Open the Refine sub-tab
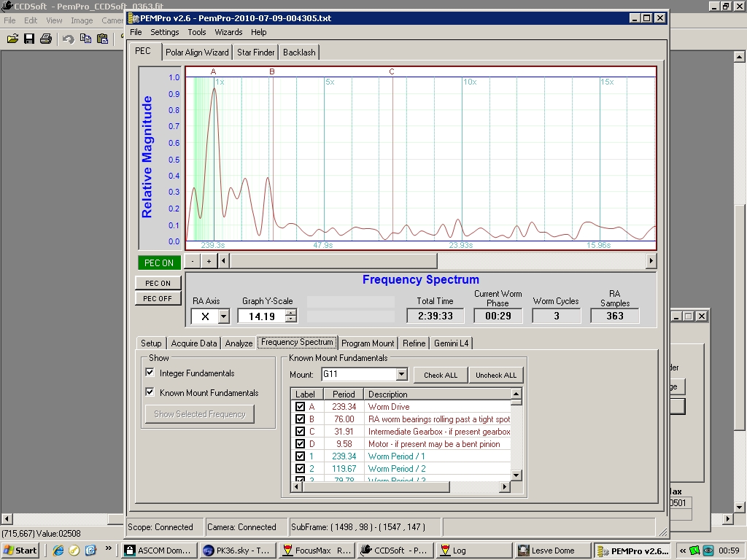 (414, 343)
